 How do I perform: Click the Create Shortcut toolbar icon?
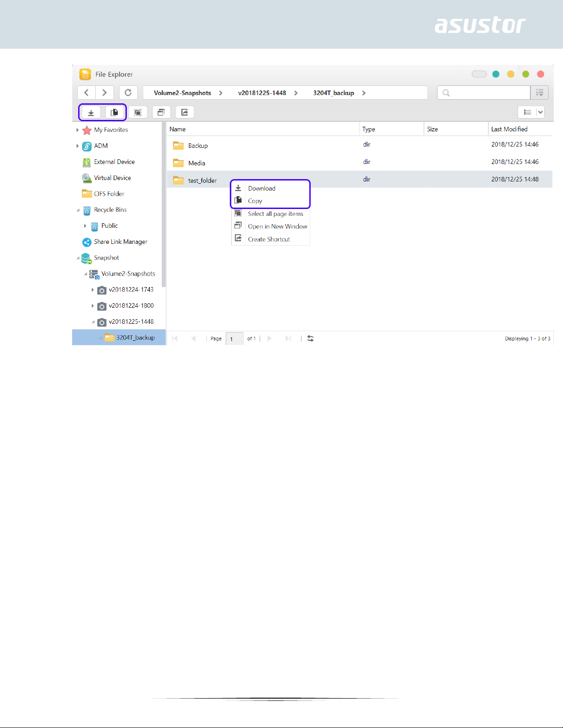pyautogui.click(x=185, y=112)
